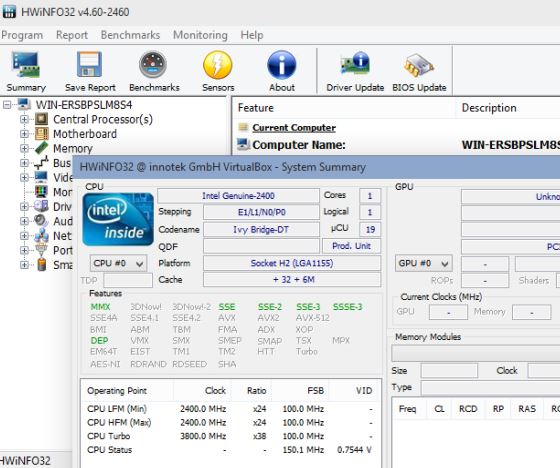Screen dimensions: 560x468
Task: Click the Intel inside logo
Action: click(118, 219)
